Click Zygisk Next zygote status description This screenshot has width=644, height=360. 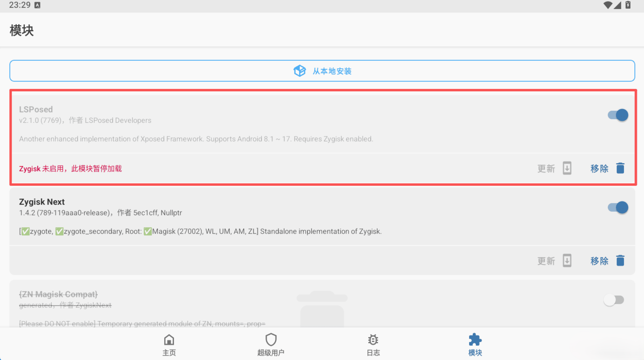point(200,231)
